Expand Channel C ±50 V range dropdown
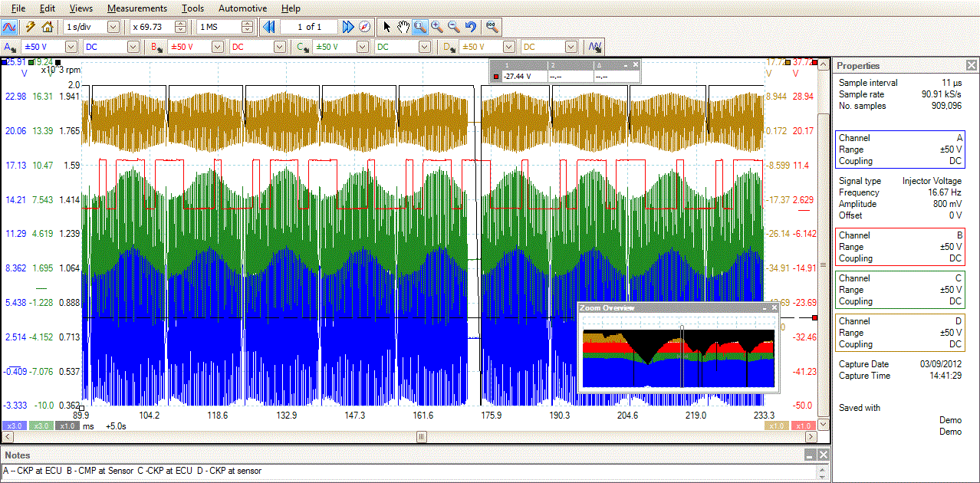The width and height of the screenshot is (980, 483). click(x=364, y=47)
